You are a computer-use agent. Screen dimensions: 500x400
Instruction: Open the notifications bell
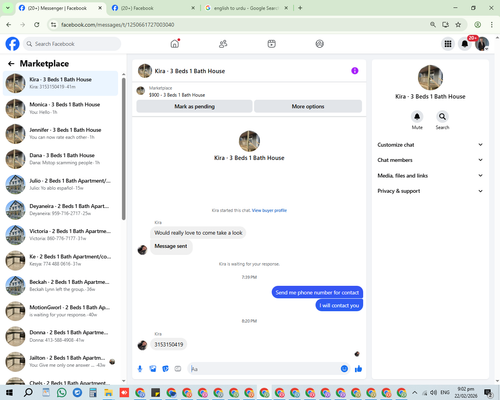tap(465, 44)
